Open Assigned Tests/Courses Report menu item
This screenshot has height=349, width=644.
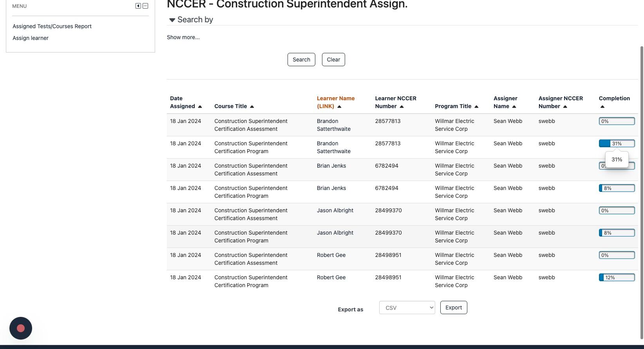coord(52,26)
